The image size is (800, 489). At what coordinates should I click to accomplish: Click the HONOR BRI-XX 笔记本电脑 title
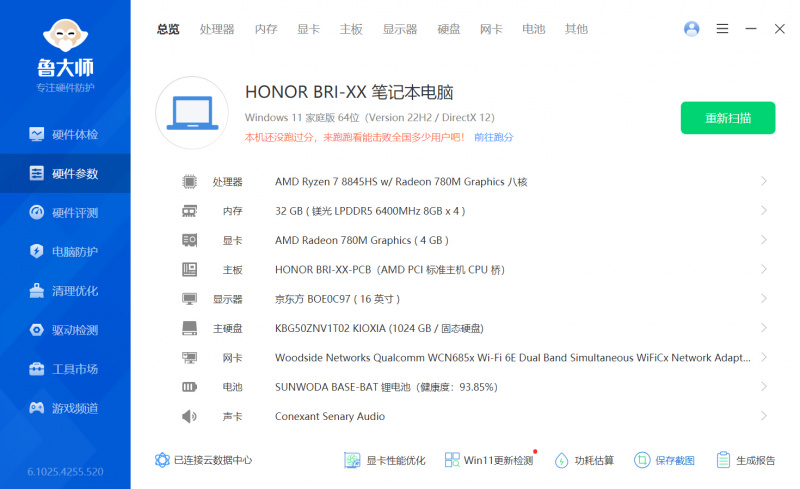(349, 92)
